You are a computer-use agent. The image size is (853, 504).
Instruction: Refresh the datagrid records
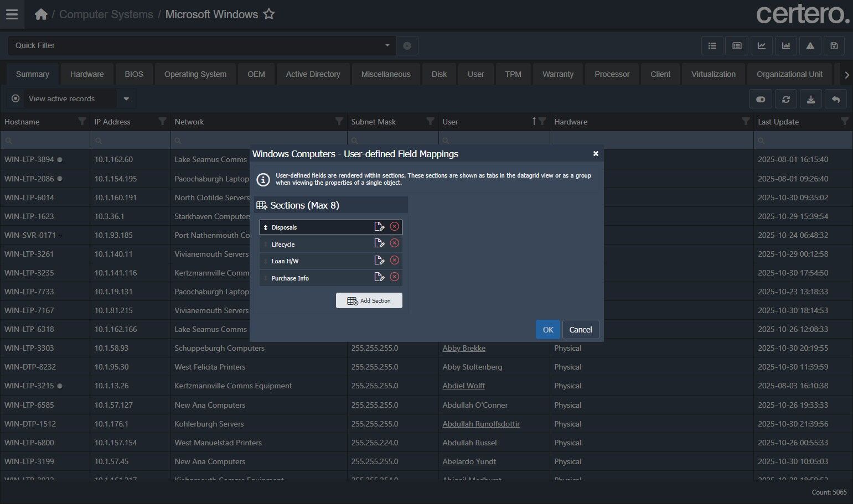click(785, 99)
